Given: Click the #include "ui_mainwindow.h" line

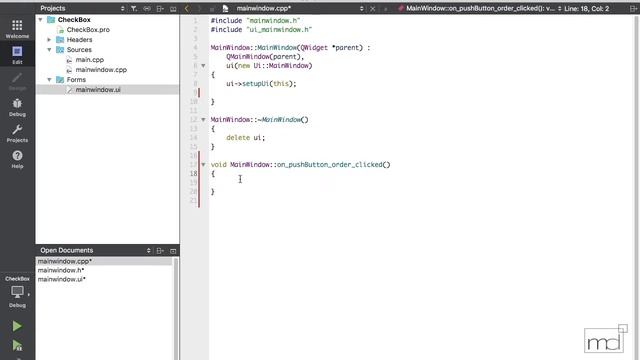Looking at the screenshot, I should (261, 29).
